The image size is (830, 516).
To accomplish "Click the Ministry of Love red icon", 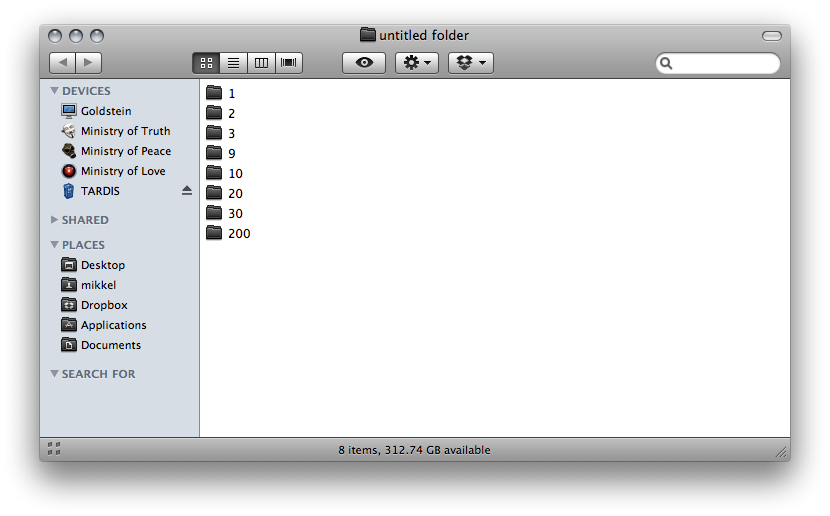I will [x=69, y=171].
